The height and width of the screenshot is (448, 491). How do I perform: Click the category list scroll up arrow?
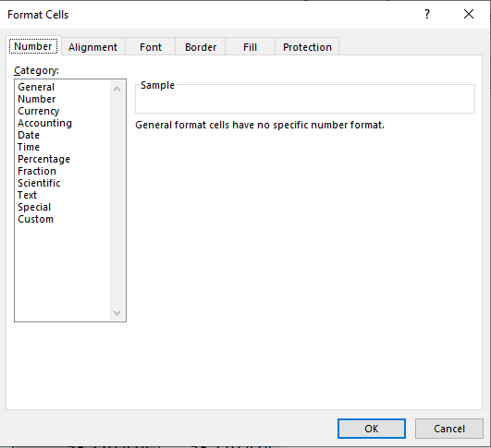pos(117,89)
